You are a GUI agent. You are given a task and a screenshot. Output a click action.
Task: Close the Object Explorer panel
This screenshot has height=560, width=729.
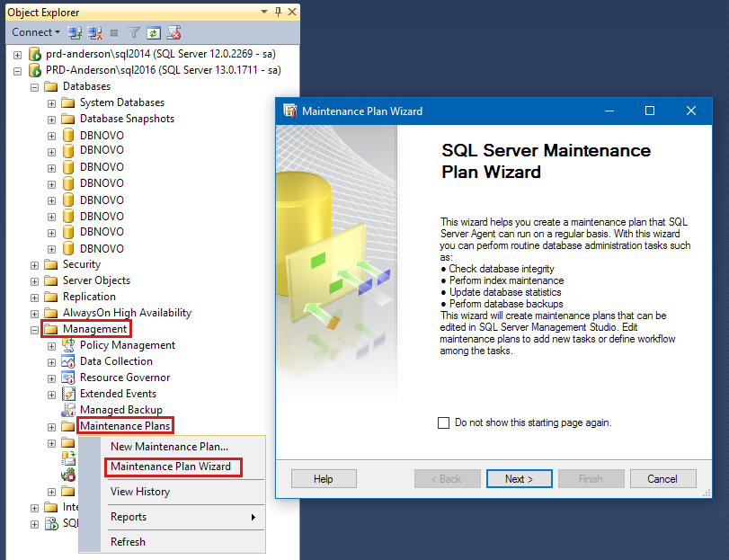[292, 12]
